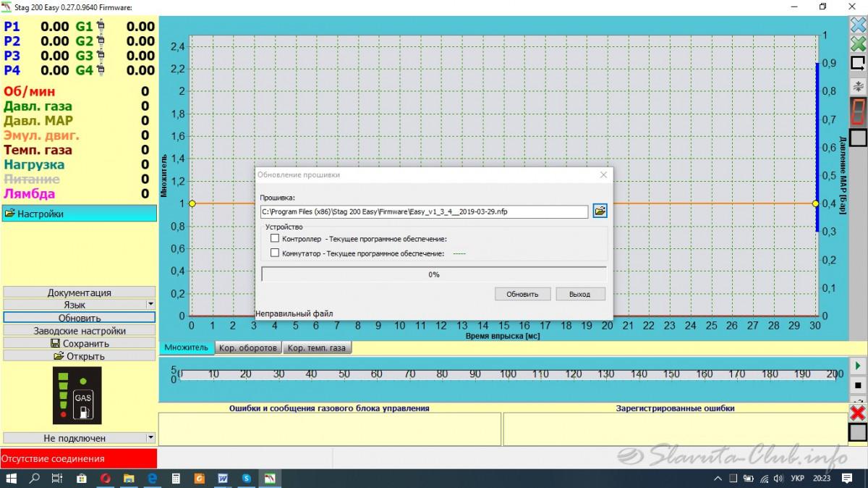Click the Об/мин RPM reading label
This screenshot has height=488, width=868.
tap(29, 92)
